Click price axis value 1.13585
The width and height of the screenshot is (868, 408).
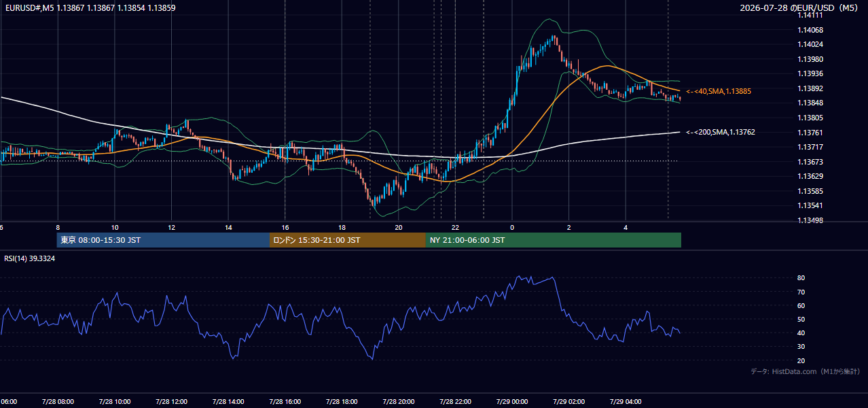point(811,191)
